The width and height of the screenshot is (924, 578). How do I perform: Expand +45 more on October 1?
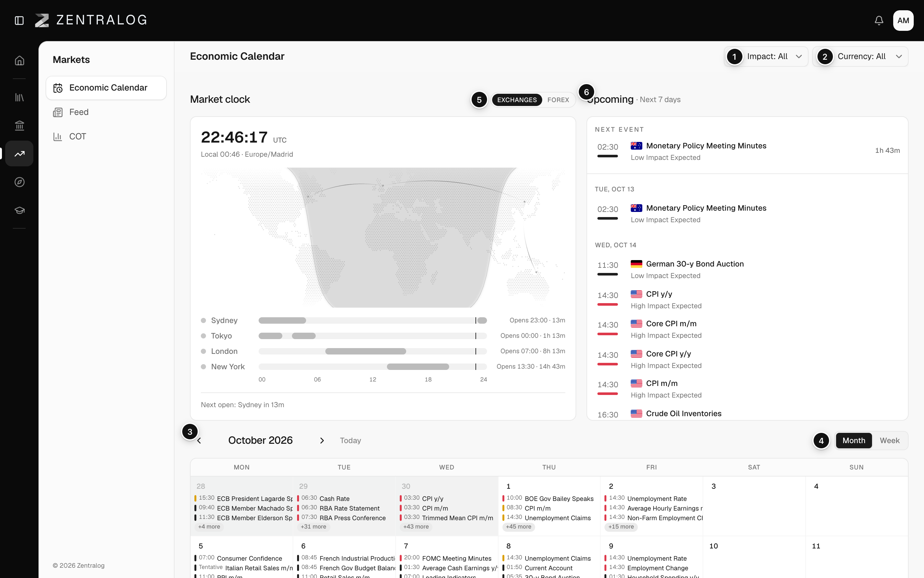click(518, 526)
